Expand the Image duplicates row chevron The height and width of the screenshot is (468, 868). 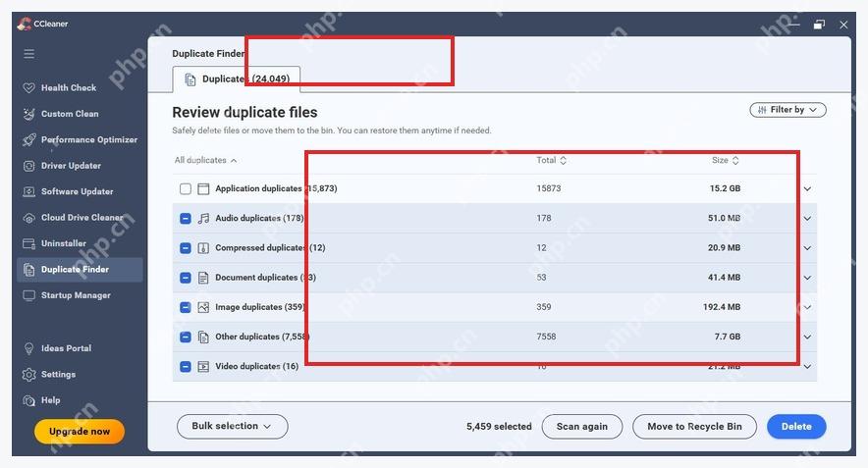pos(808,307)
